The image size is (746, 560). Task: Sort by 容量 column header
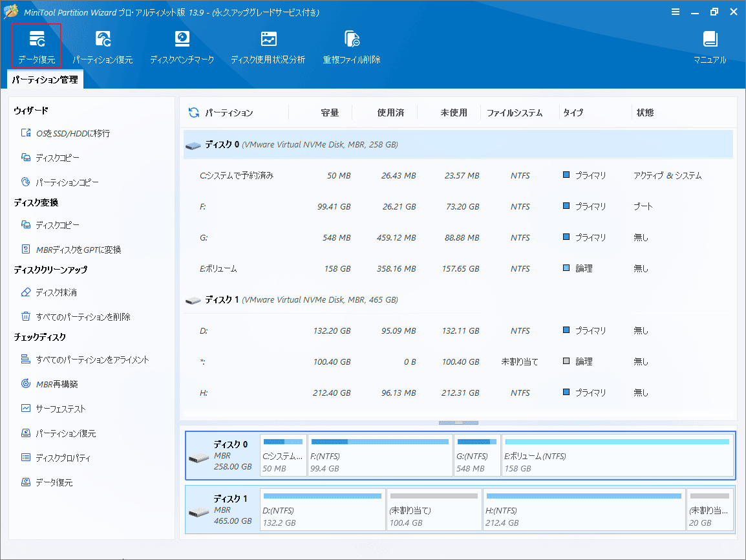pyautogui.click(x=329, y=113)
